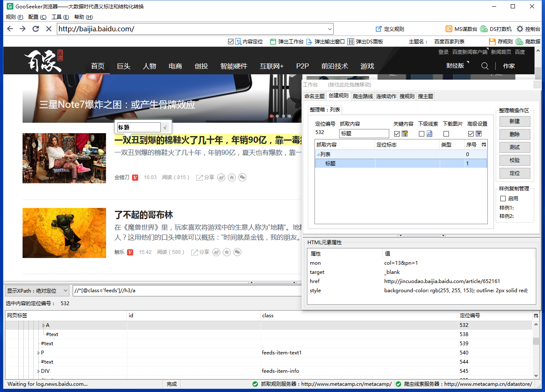
Task: Click the 删除 button
Action: coord(515,134)
